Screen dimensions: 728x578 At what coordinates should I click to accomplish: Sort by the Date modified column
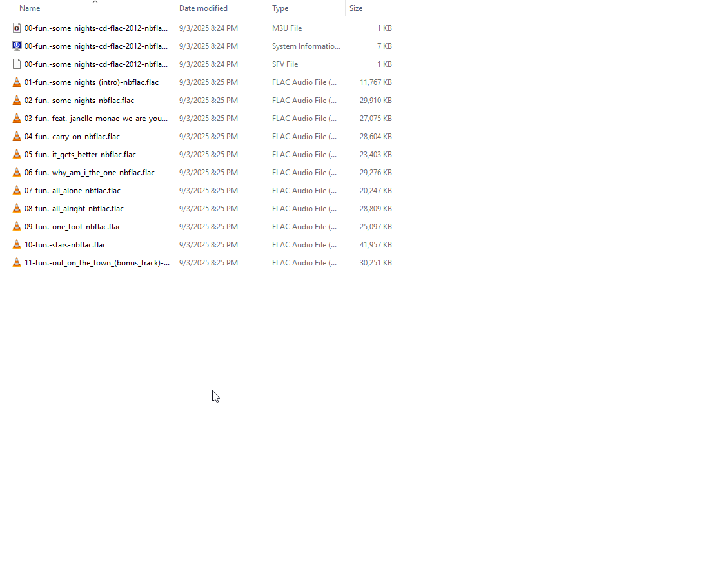pyautogui.click(x=203, y=8)
